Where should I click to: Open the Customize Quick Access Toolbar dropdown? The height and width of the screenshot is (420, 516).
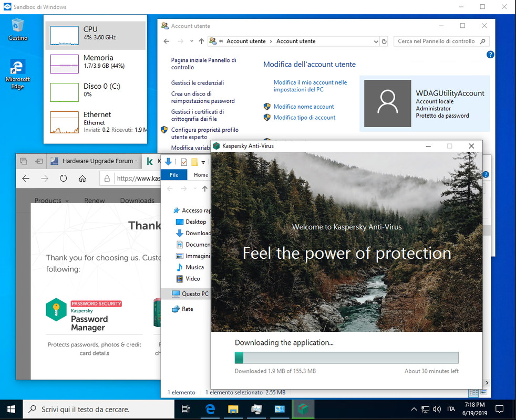click(x=203, y=162)
